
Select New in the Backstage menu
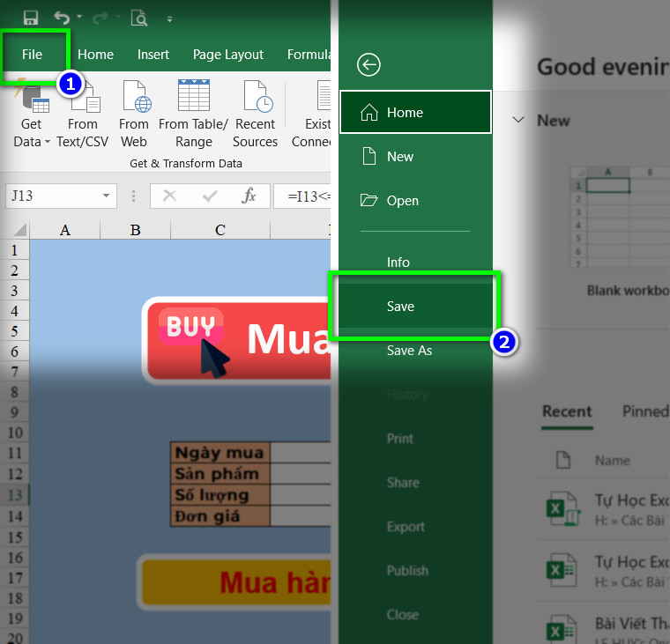pos(415,156)
